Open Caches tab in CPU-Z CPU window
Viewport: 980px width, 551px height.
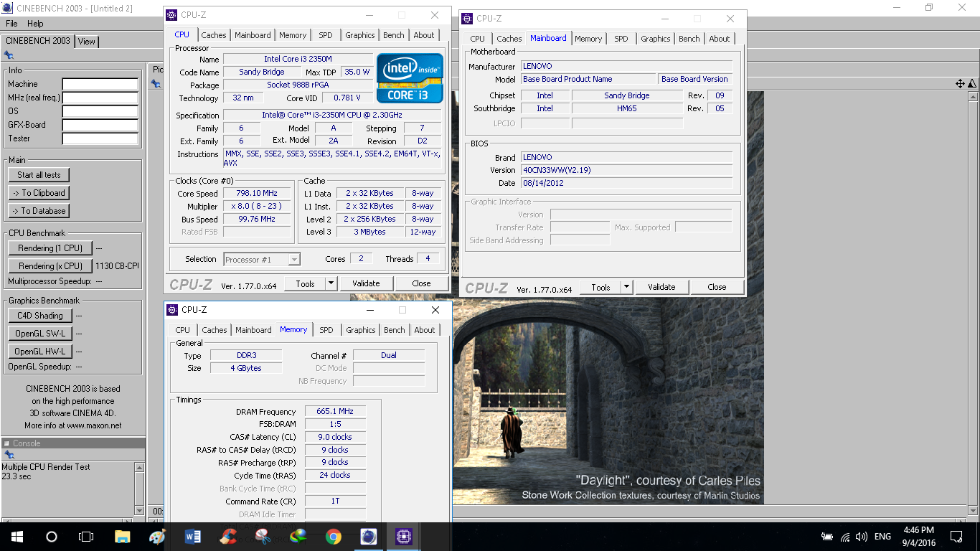[214, 35]
